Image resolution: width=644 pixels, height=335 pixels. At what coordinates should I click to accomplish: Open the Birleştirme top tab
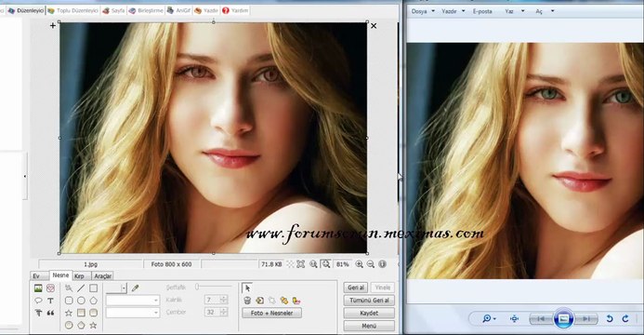tap(146, 10)
